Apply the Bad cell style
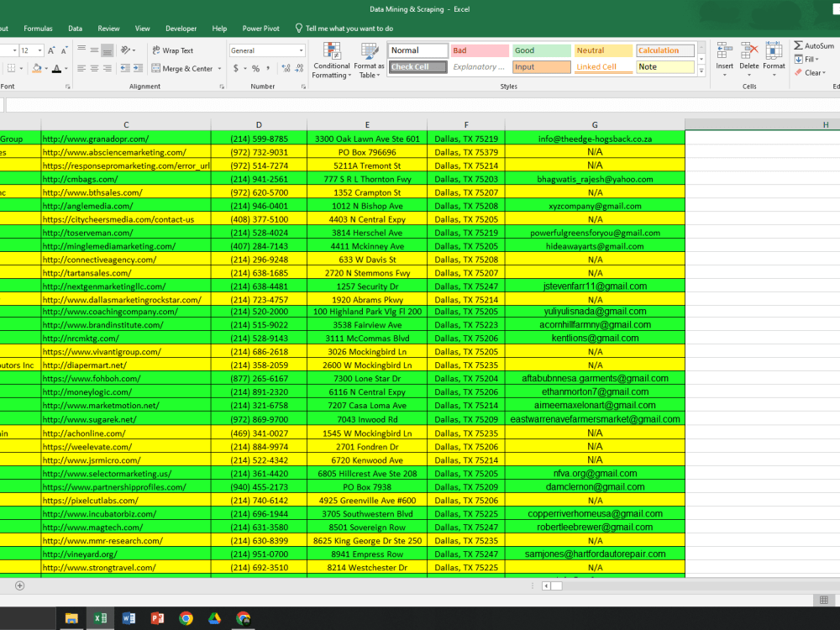 tap(480, 50)
